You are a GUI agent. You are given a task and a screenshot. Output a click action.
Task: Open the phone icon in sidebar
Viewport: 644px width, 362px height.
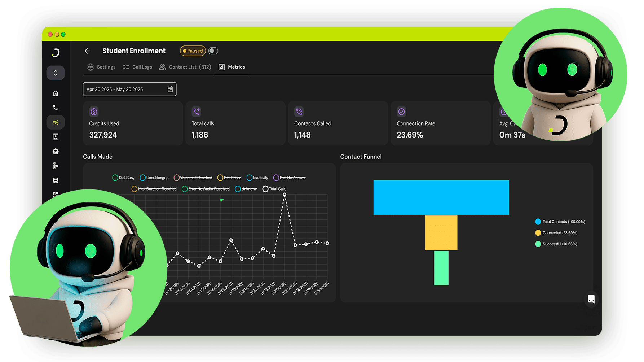point(56,108)
